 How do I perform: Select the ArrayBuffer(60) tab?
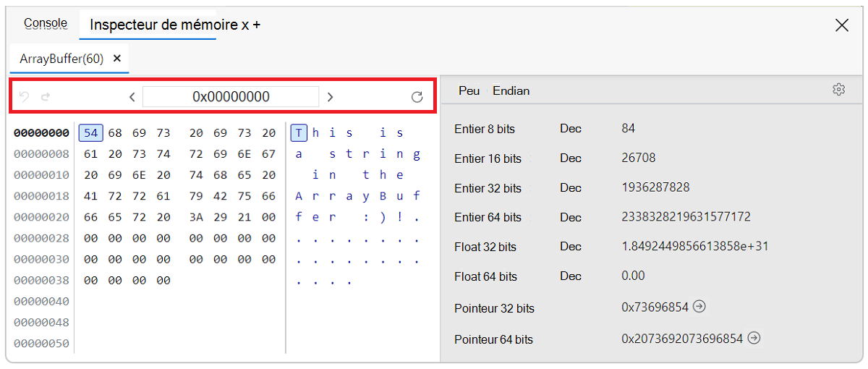(61, 59)
